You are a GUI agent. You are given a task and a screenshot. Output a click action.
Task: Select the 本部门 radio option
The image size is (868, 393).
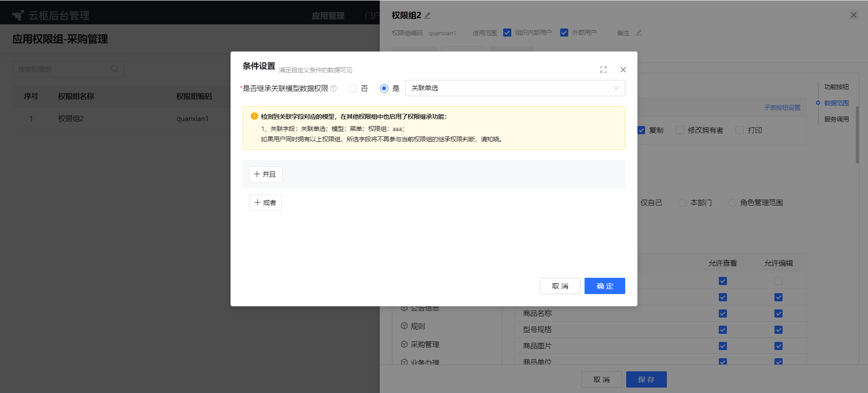(x=682, y=203)
